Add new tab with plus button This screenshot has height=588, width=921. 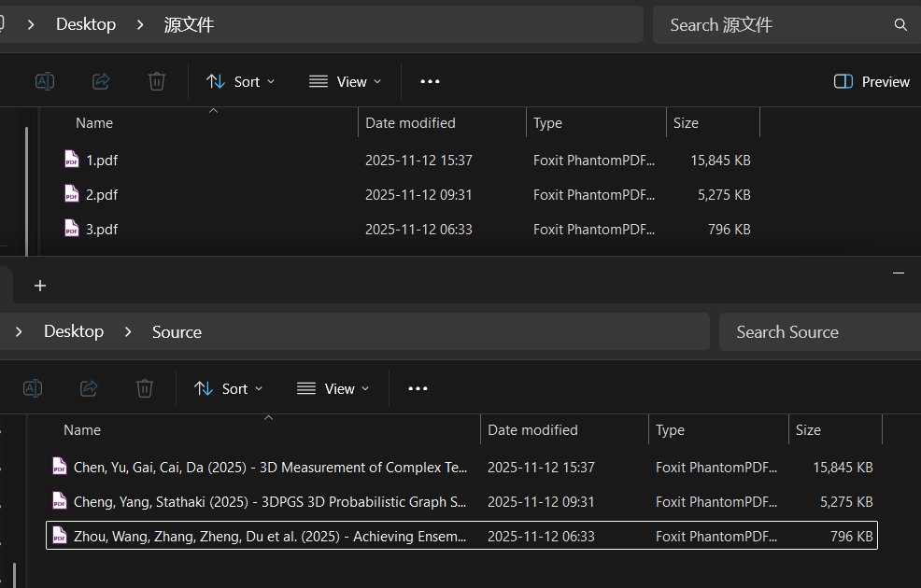40,286
